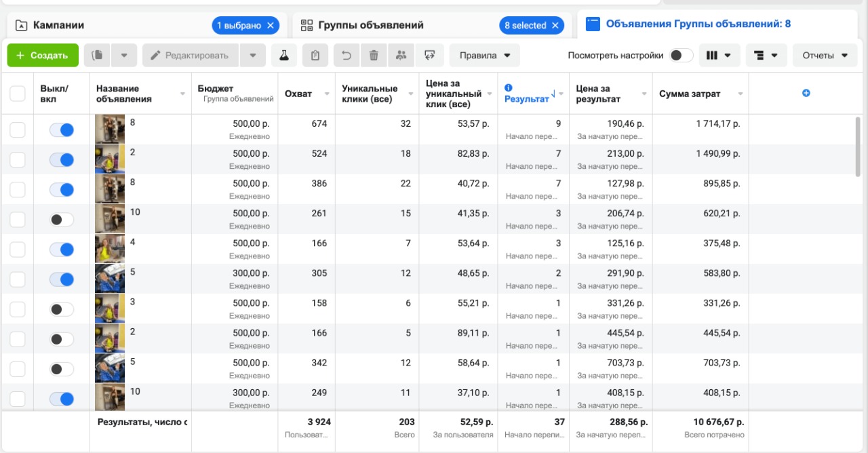Click the duplicate copy icon
The width and height of the screenshot is (868, 453).
(98, 56)
